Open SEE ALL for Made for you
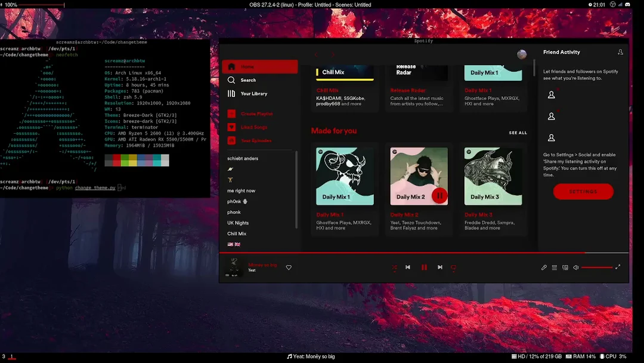This screenshot has height=363, width=644. [518, 133]
